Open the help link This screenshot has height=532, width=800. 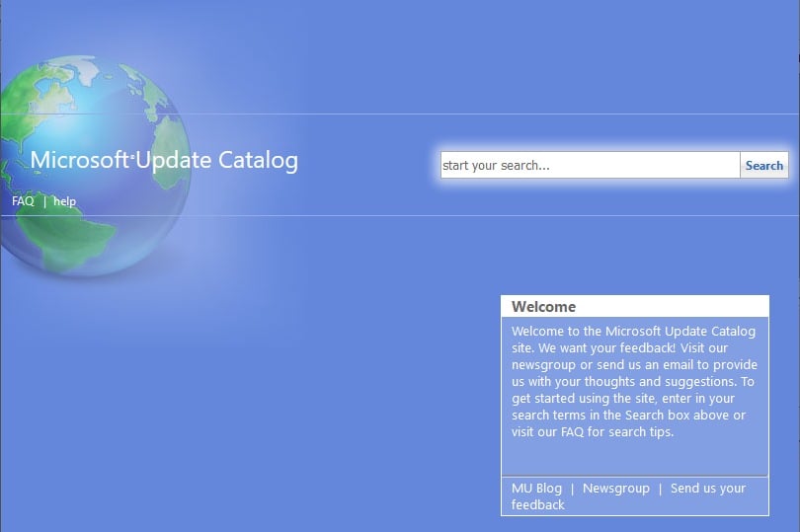65,201
